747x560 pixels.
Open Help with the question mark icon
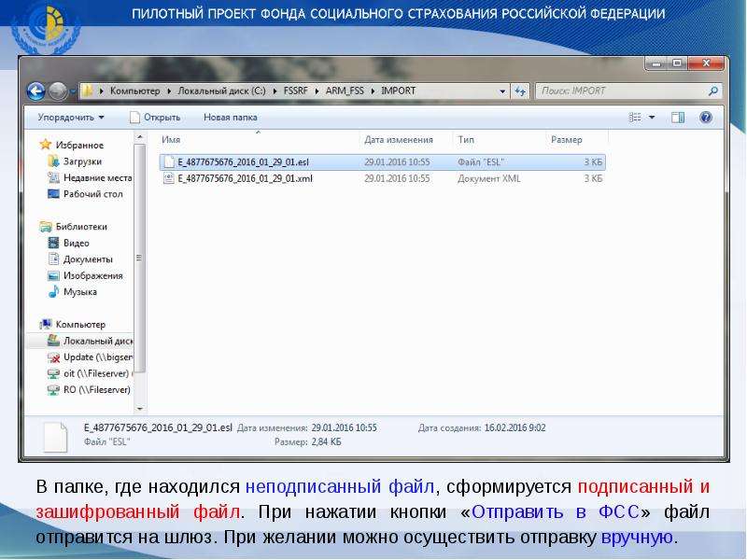click(x=706, y=118)
